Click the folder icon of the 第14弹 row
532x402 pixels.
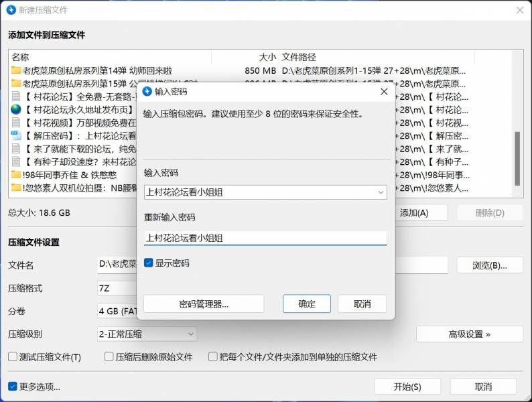[x=16, y=70]
